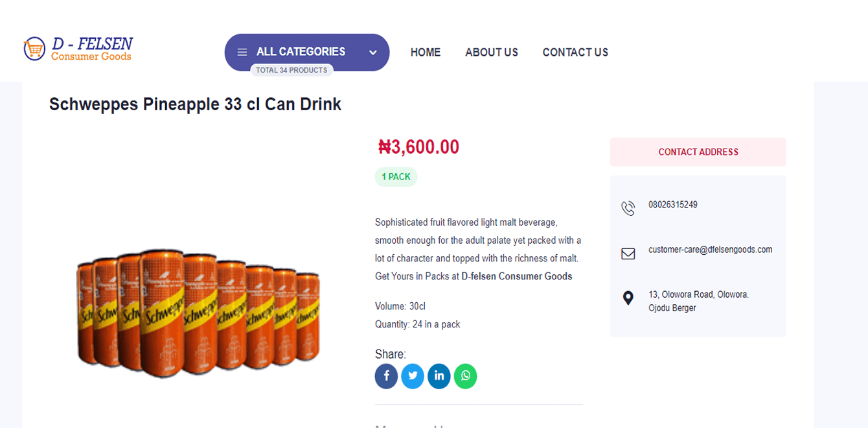Share product on Twitter
The image size is (868, 428).
click(413, 376)
